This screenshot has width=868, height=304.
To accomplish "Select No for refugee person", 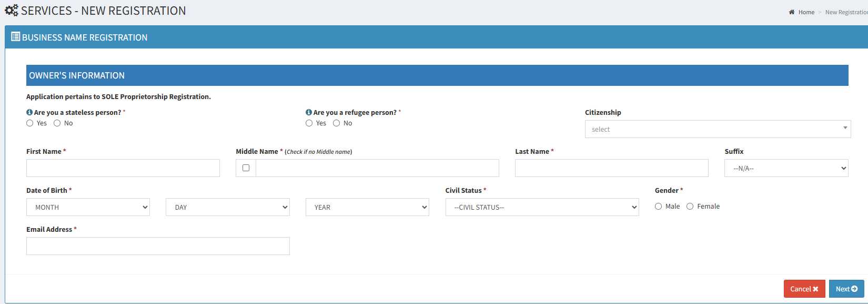I will point(337,123).
